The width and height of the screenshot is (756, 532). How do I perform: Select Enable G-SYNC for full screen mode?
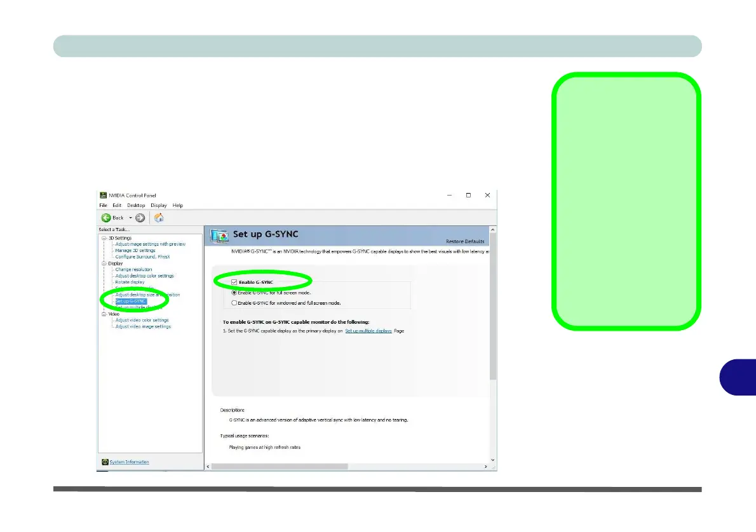click(x=234, y=293)
